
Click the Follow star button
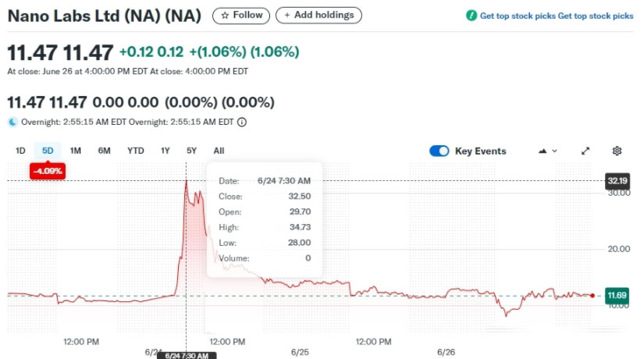pos(241,15)
